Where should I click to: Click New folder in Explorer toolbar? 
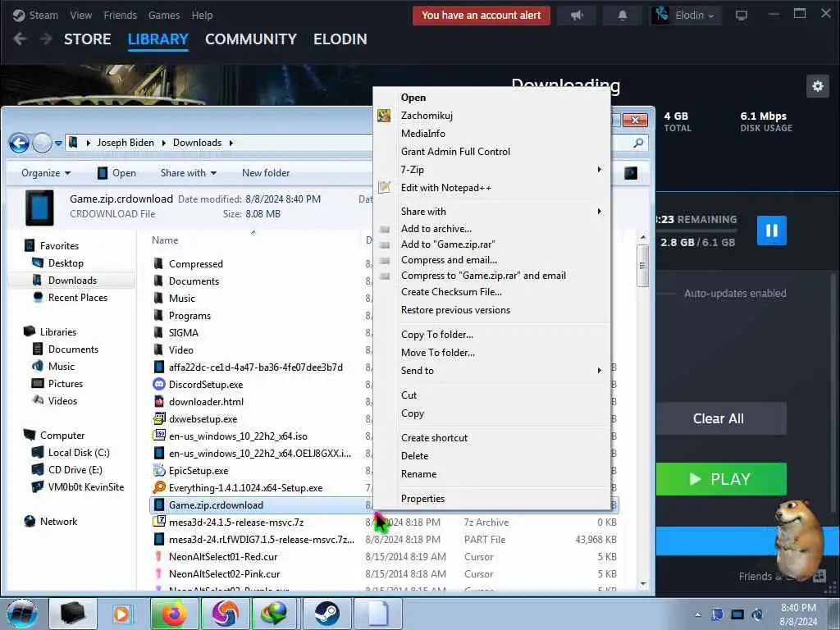(x=266, y=173)
